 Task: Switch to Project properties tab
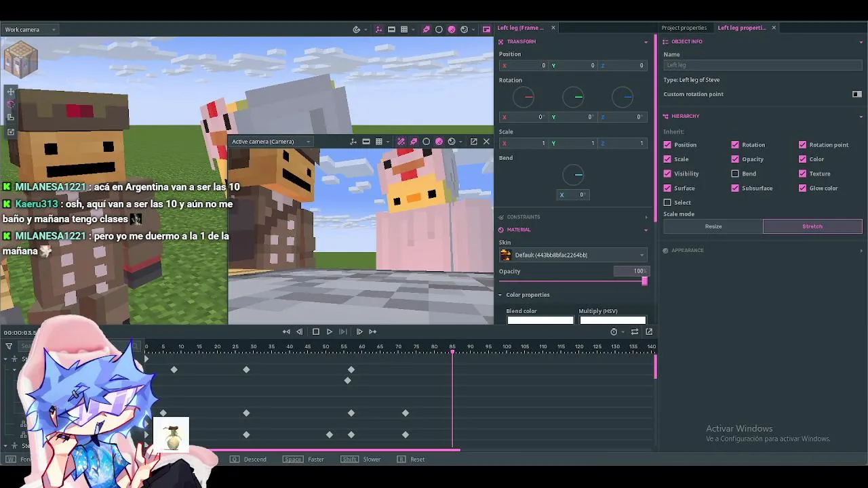pyautogui.click(x=684, y=28)
